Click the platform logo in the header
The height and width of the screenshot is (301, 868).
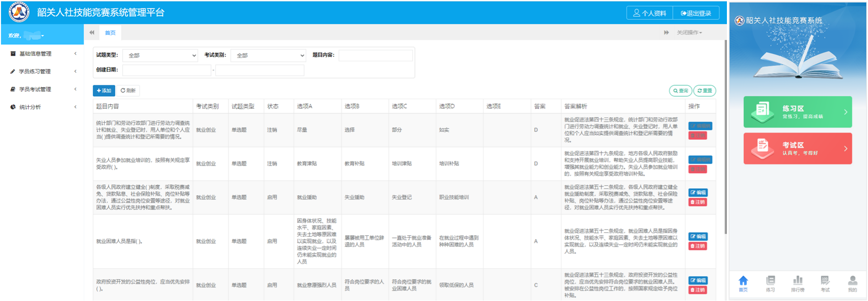click(19, 12)
